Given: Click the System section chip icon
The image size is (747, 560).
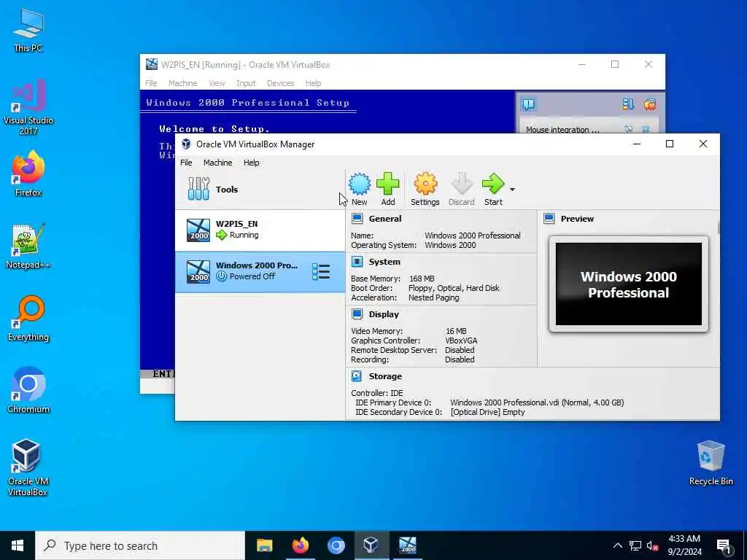Looking at the screenshot, I should tap(357, 262).
